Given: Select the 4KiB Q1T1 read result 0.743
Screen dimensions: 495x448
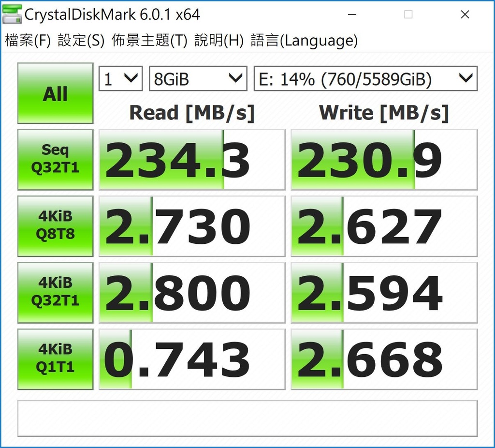Looking at the screenshot, I should click(x=192, y=359).
